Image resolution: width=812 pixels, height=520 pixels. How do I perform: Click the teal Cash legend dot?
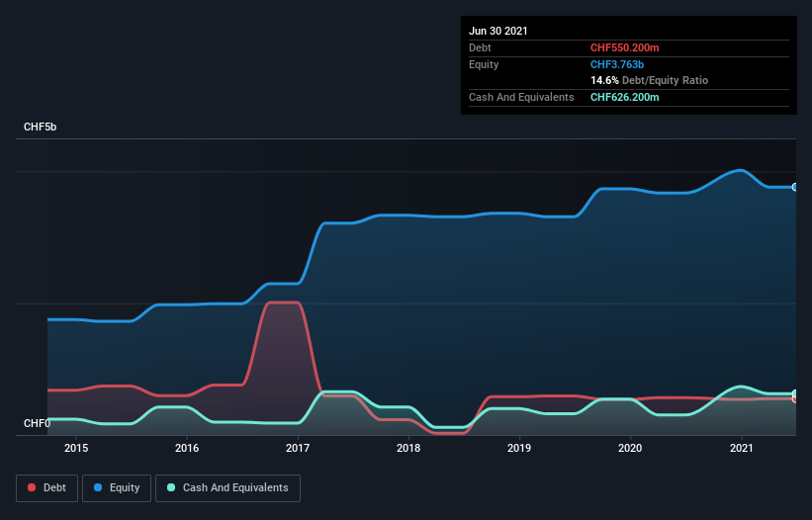click(x=171, y=487)
